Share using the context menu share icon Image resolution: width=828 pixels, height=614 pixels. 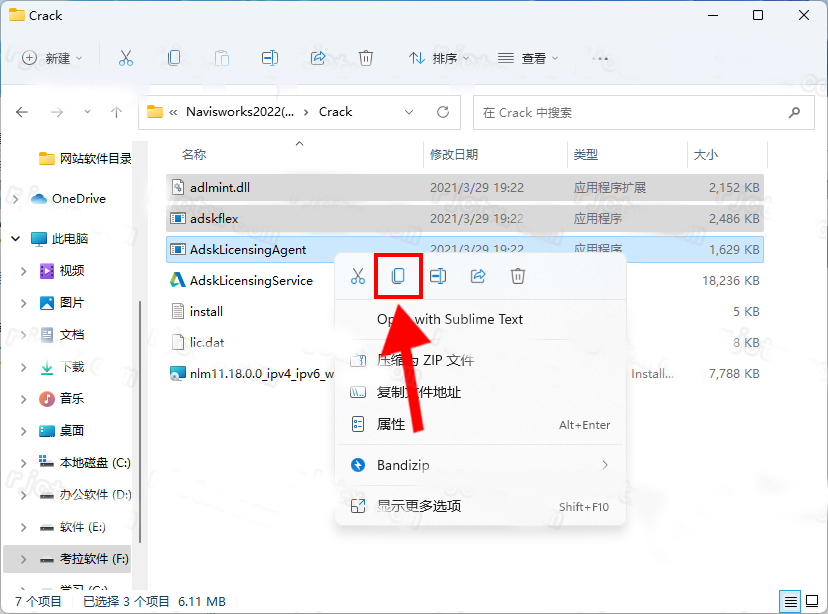coord(478,276)
